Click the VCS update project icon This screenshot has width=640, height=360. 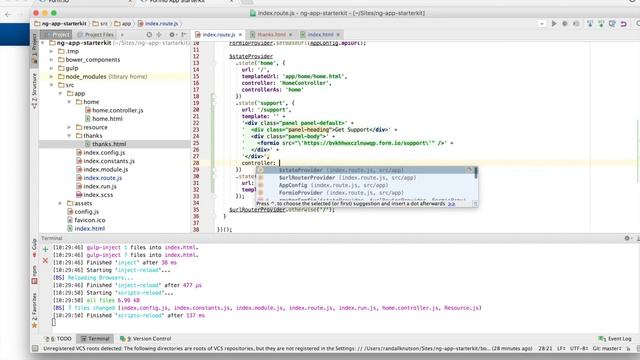[x=590, y=24]
